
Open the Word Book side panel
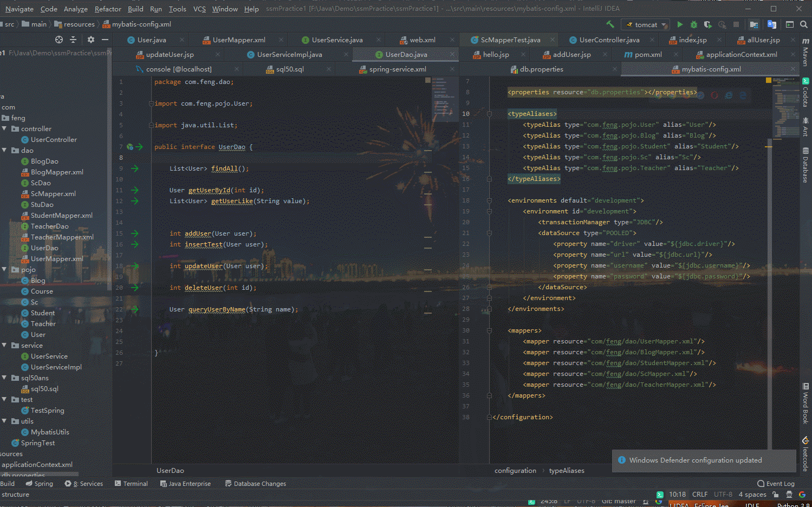point(805,404)
